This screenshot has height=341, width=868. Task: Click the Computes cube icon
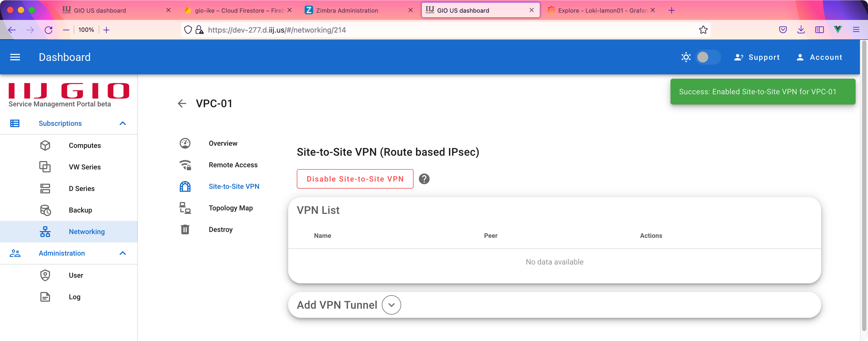click(45, 145)
